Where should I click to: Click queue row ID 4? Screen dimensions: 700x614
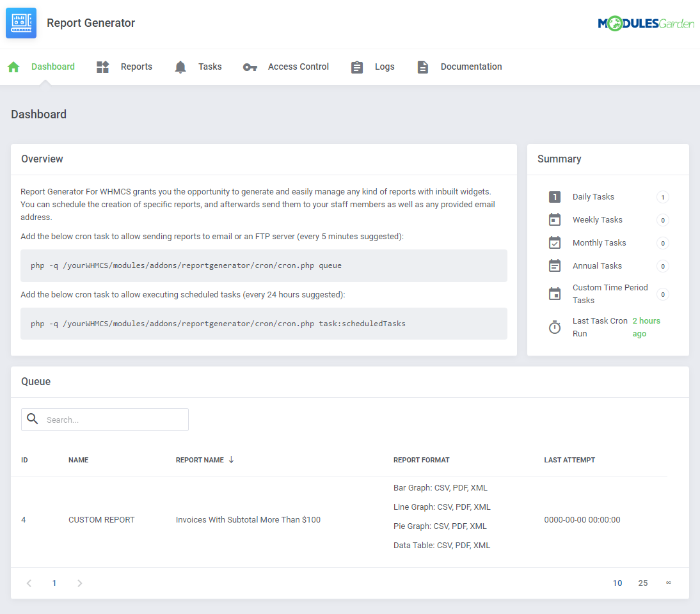point(24,520)
